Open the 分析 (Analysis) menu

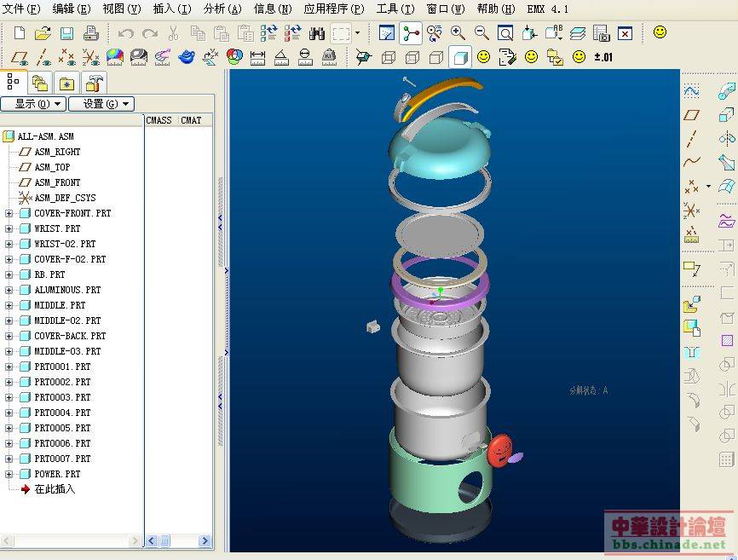tap(222, 9)
